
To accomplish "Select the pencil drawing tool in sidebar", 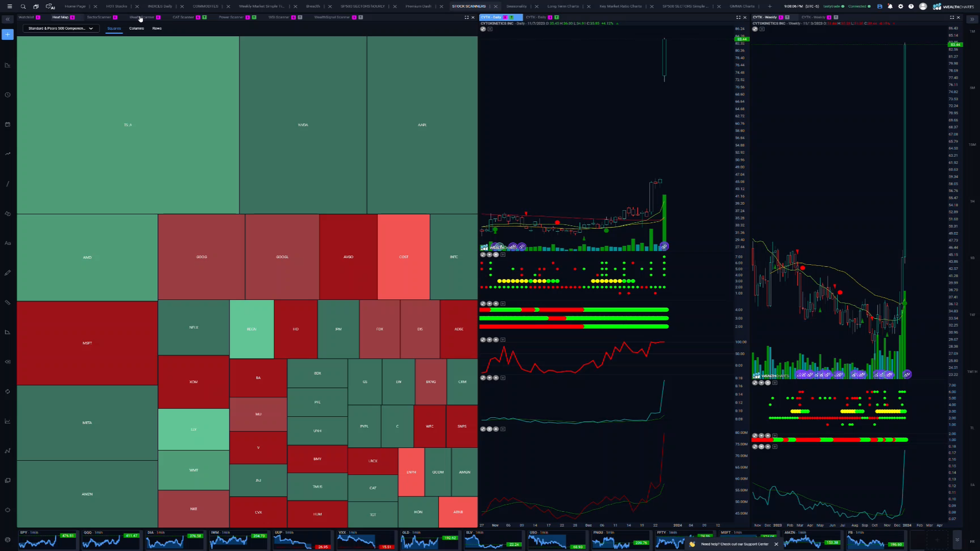I will [x=8, y=273].
